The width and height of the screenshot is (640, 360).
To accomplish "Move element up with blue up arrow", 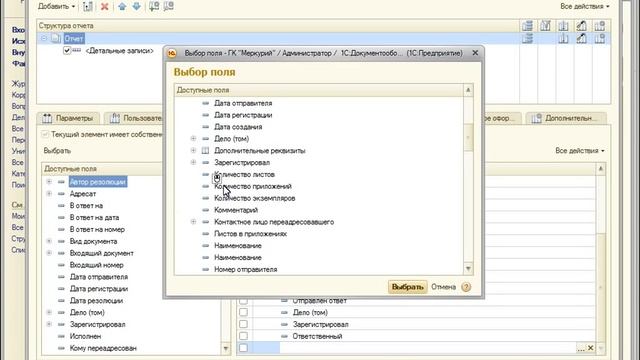I will click(122, 7).
